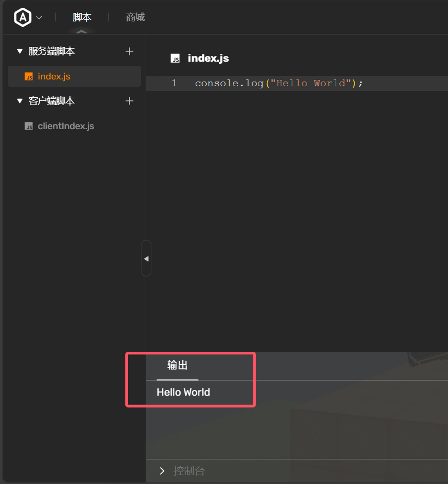Collapse the 客户端脚本 section triangle
This screenshot has width=448, height=484.
20,101
